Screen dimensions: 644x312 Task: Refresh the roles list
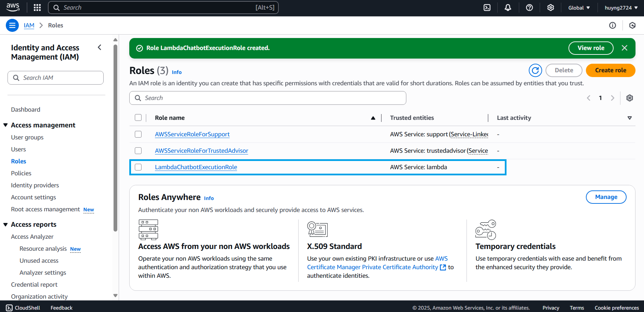(x=535, y=70)
